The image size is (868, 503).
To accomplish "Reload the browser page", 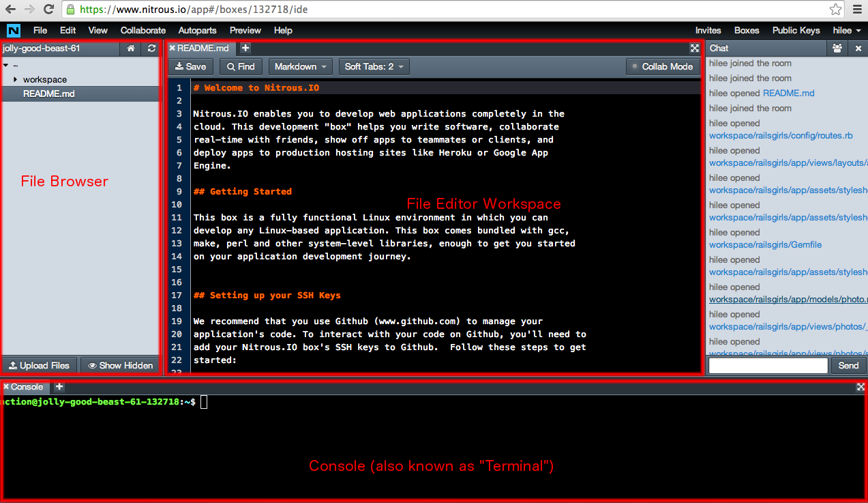I will pyautogui.click(x=48, y=10).
